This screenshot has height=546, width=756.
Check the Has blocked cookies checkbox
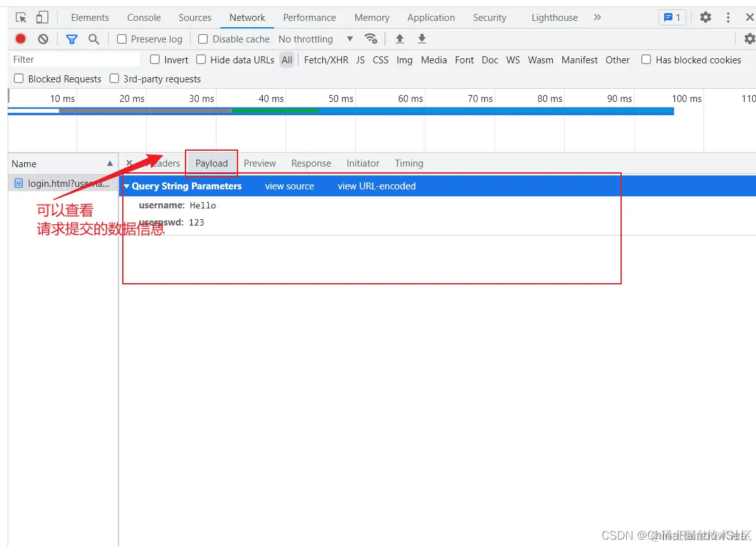point(646,60)
